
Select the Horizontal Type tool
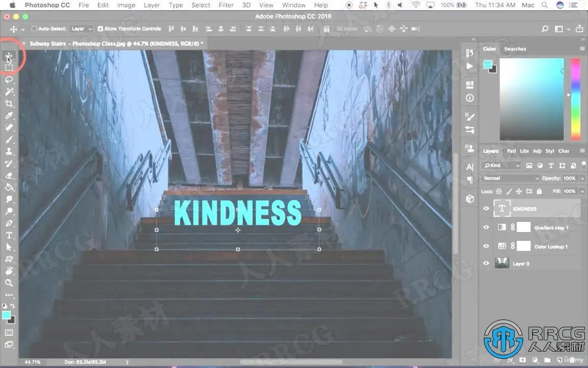click(x=9, y=236)
